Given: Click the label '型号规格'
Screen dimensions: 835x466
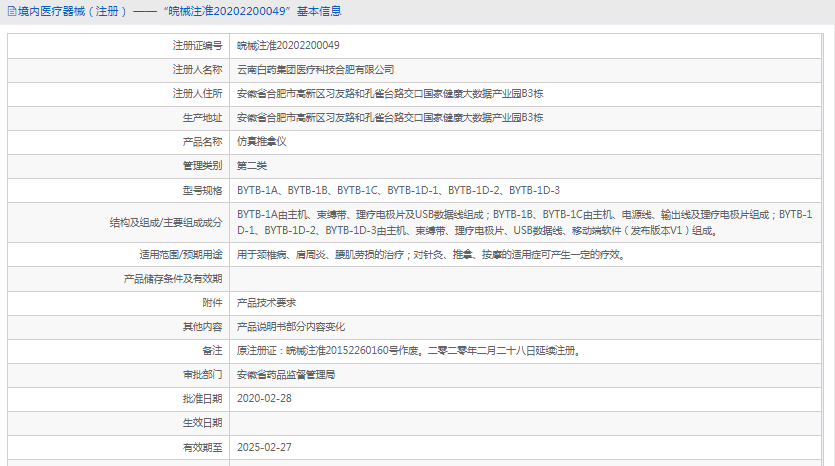Looking at the screenshot, I should pyautogui.click(x=202, y=191).
